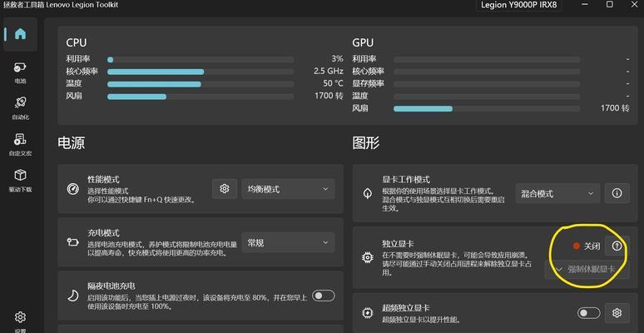
Task: Click the 显卡工作模式 title text
Action: click(x=406, y=180)
